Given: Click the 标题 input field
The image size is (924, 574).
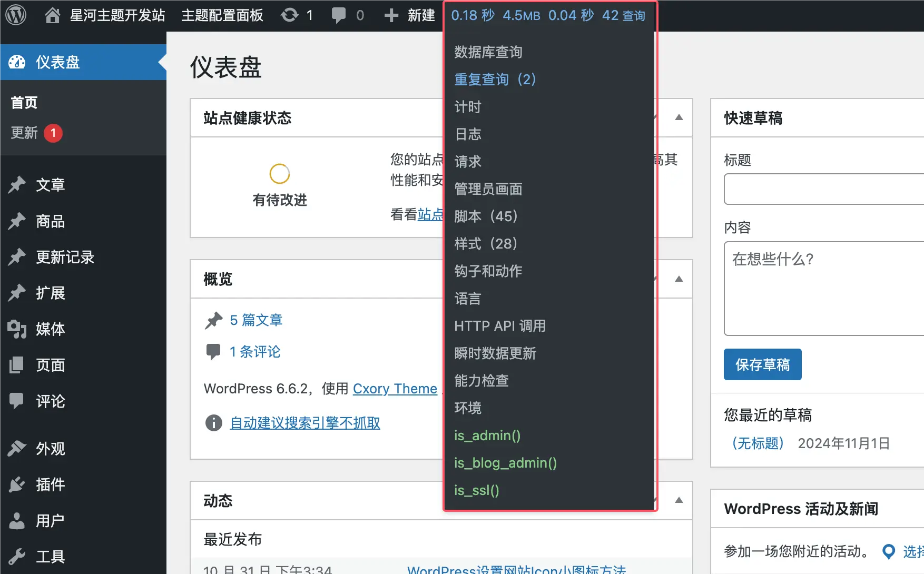Looking at the screenshot, I should pos(824,189).
